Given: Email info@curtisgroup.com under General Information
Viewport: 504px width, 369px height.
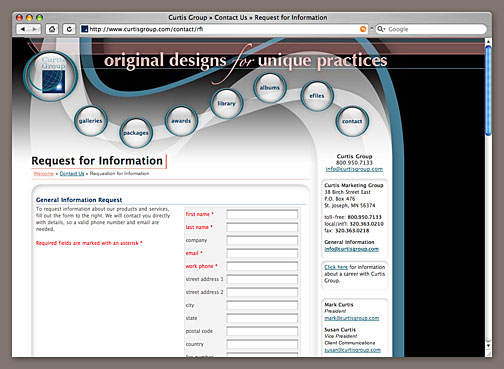Looking at the screenshot, I should (x=351, y=249).
